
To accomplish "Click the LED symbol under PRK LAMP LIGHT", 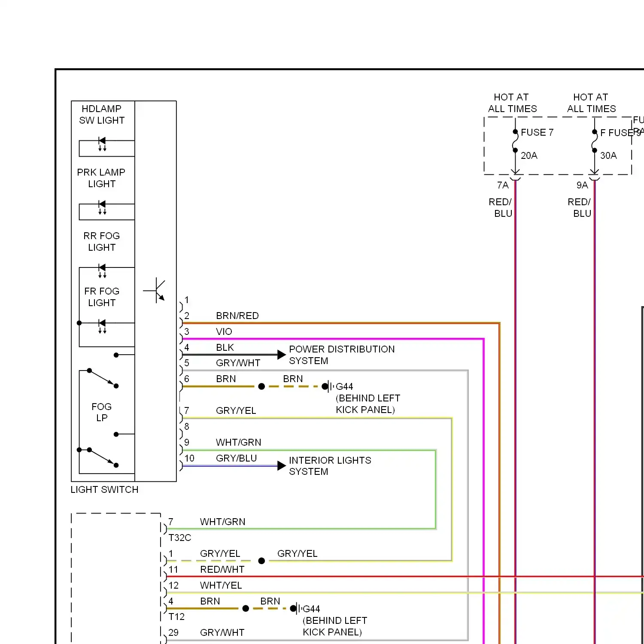I will click(102, 207).
